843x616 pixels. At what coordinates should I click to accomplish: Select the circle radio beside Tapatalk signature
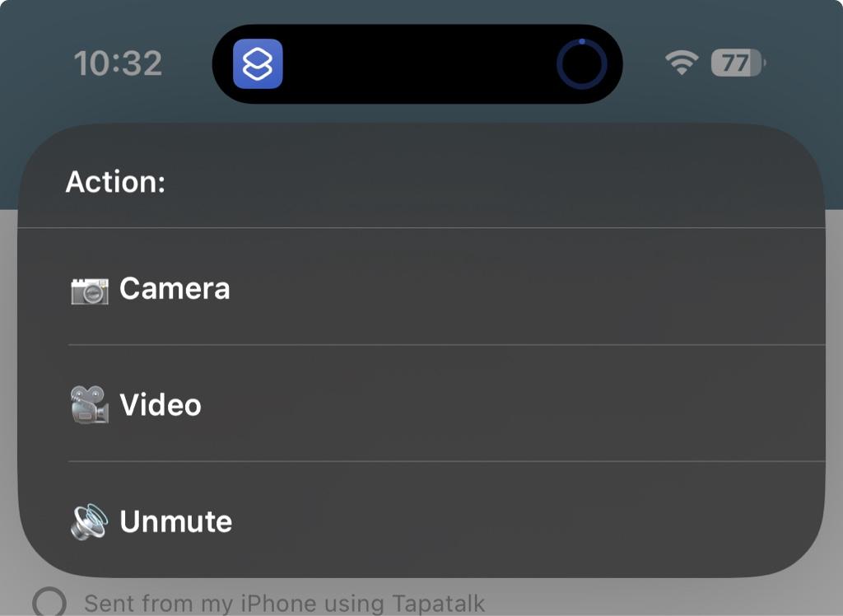pos(49,601)
